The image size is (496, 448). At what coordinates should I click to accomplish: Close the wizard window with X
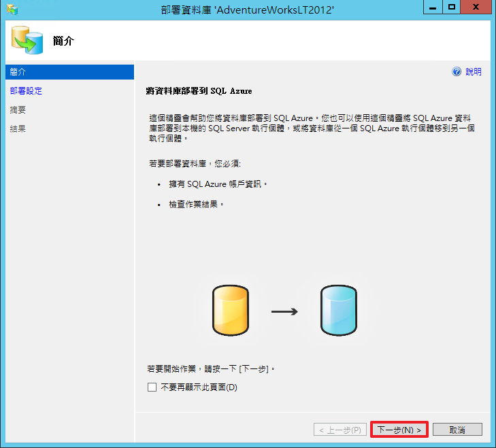[476, 7]
